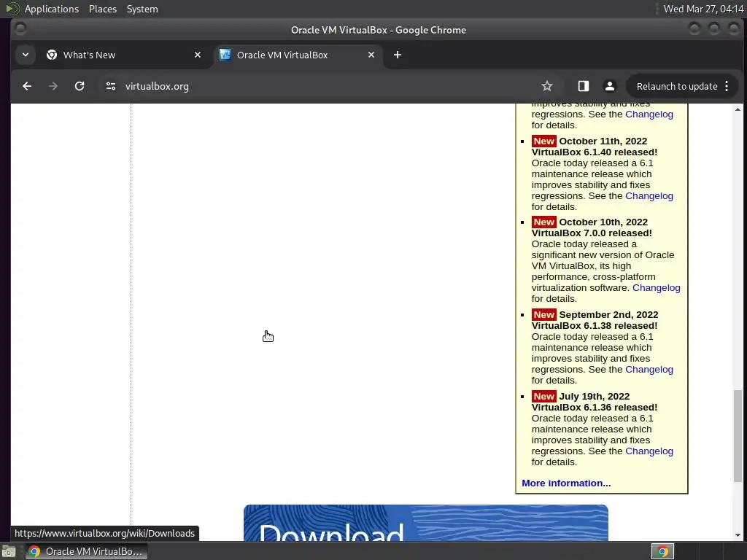Open the Chrome profile icon
This screenshot has width=747, height=560.
tap(609, 86)
